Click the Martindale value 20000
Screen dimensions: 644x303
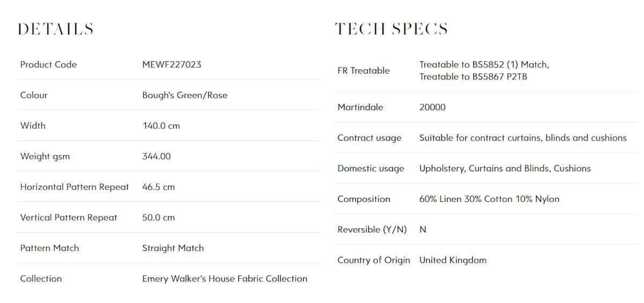[433, 107]
